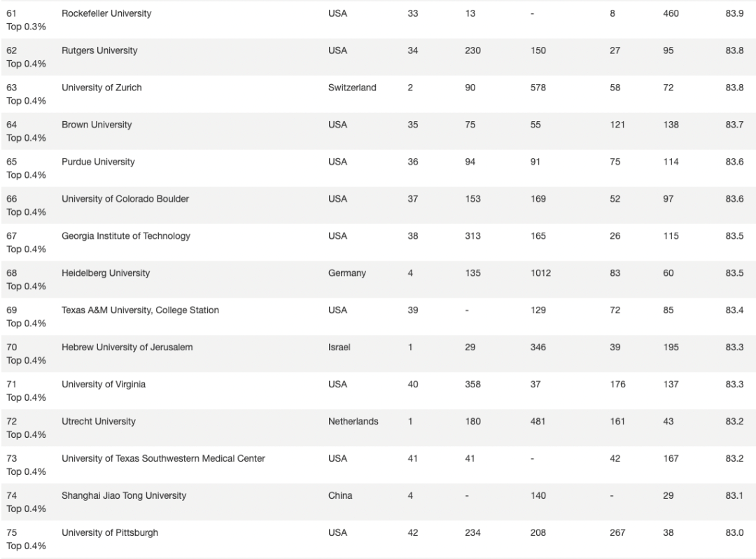Viewport: 756px width, 559px height.
Task: Select the Israel country cell
Action: 339,347
